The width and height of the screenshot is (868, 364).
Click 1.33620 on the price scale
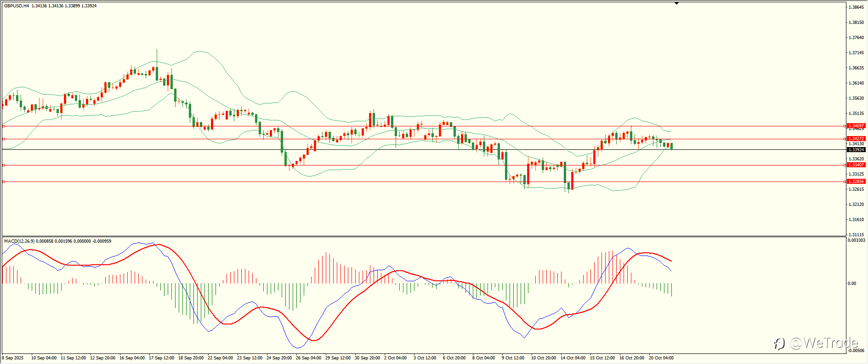[x=856, y=159]
